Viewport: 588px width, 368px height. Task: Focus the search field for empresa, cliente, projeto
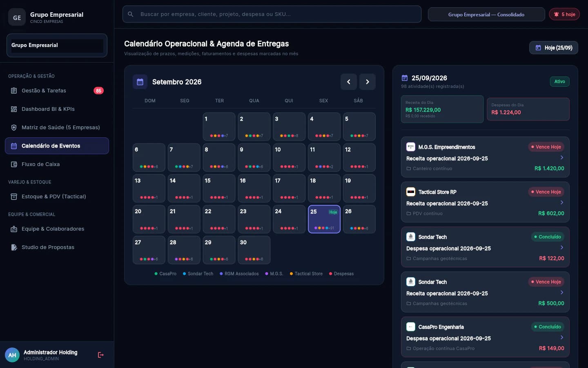tap(272, 14)
